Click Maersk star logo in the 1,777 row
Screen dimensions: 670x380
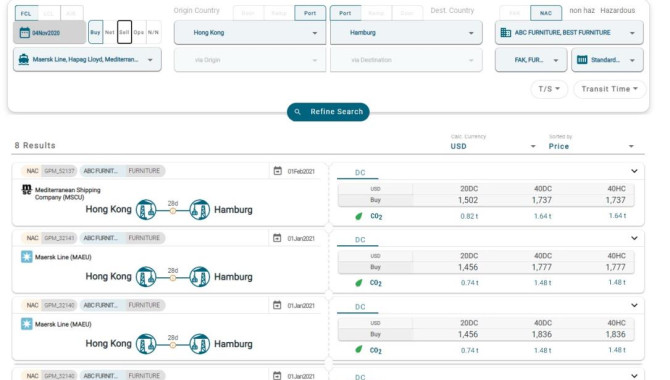26,257
